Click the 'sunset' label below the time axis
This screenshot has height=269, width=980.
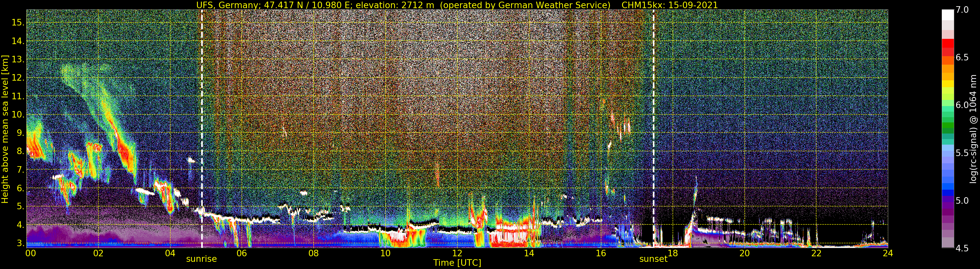coord(653,259)
